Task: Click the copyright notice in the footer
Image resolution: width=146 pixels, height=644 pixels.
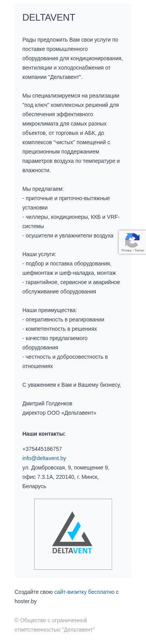Action: point(55,625)
